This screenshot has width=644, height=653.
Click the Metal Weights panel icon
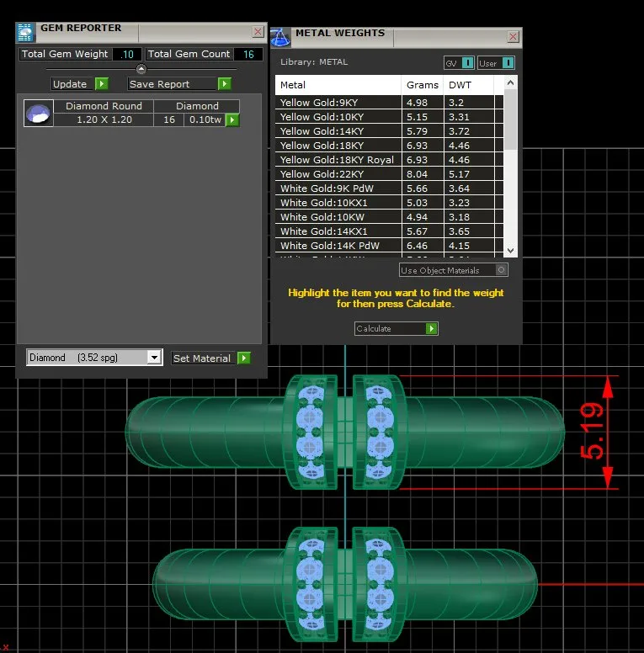coord(280,38)
